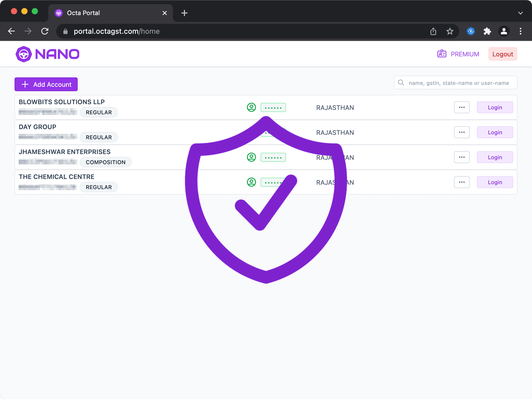
Task: Click the user avatar icon for BLOWBITS SOLUTIONS LLP
Action: [251, 107]
